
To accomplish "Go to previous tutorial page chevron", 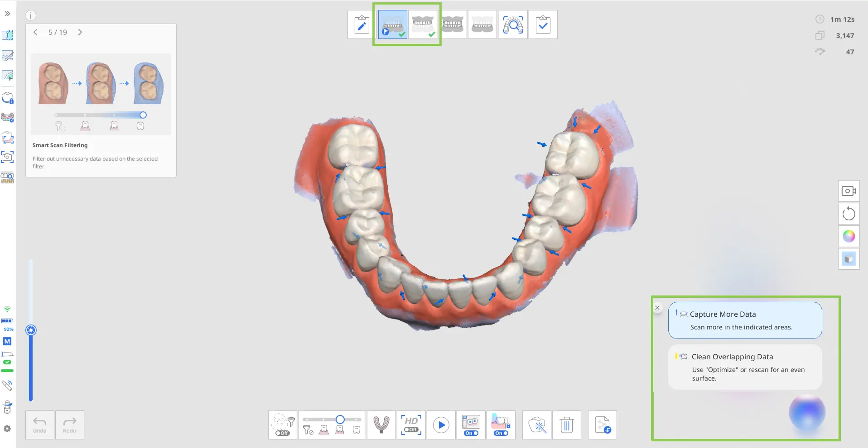I will 35,32.
